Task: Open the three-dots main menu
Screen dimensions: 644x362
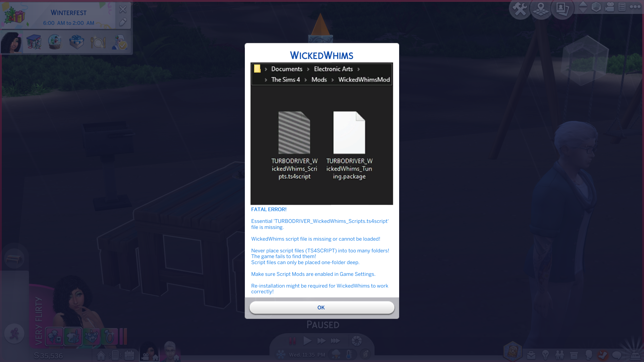Action: coord(635,7)
